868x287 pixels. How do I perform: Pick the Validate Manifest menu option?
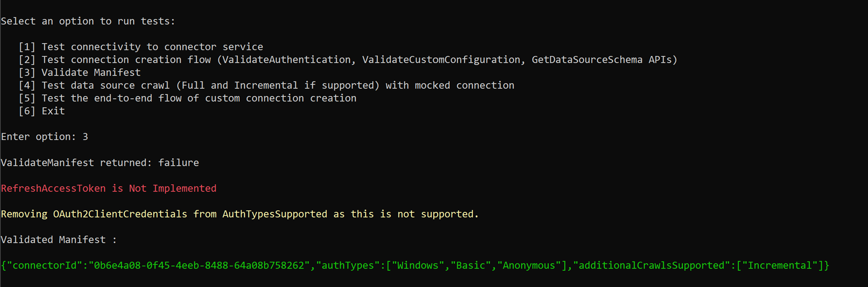click(x=91, y=72)
